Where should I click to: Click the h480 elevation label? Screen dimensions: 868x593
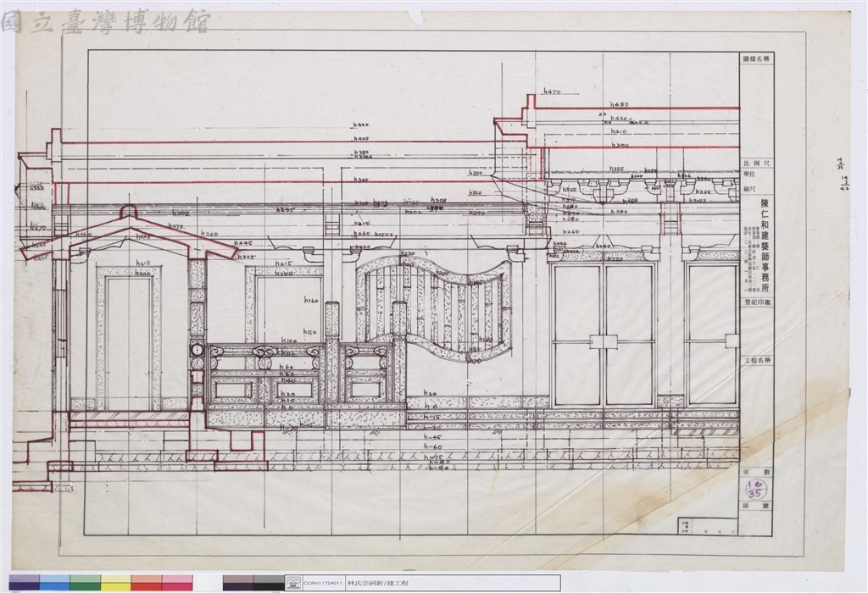pos(620,104)
